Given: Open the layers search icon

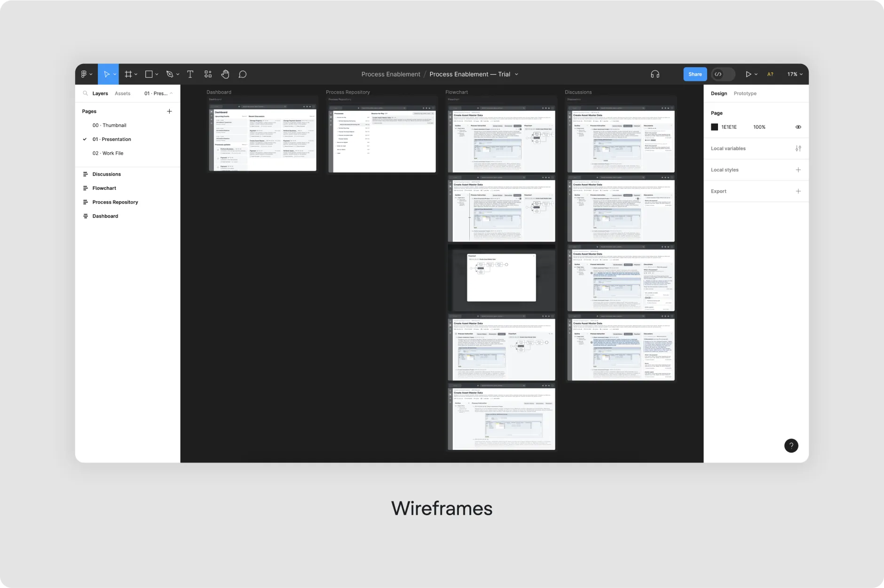Looking at the screenshot, I should tap(86, 93).
